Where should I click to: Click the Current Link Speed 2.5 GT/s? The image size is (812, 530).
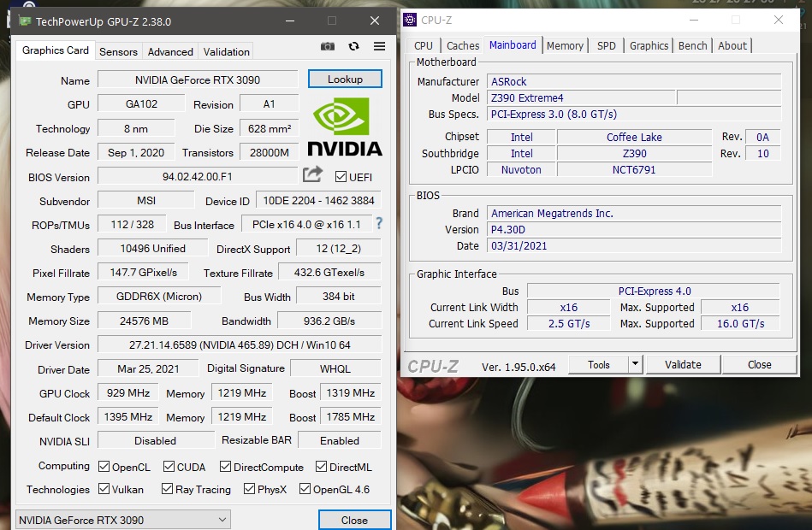[569, 323]
